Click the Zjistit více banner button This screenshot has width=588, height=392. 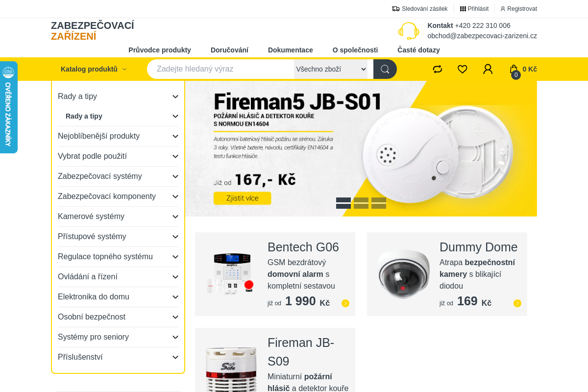pyautogui.click(x=242, y=198)
